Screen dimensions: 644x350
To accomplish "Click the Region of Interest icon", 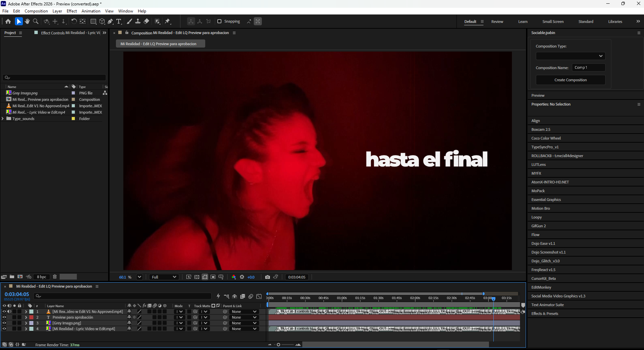I will point(213,277).
